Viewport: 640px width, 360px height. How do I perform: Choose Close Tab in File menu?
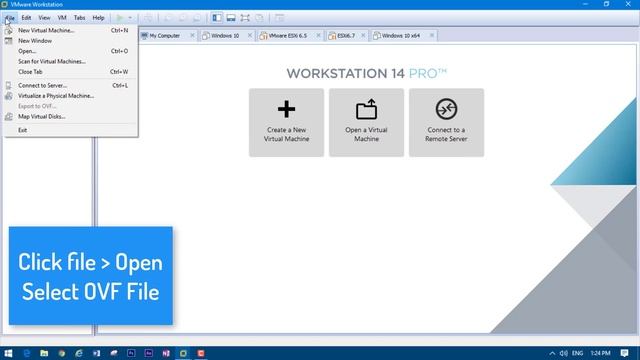click(71, 72)
